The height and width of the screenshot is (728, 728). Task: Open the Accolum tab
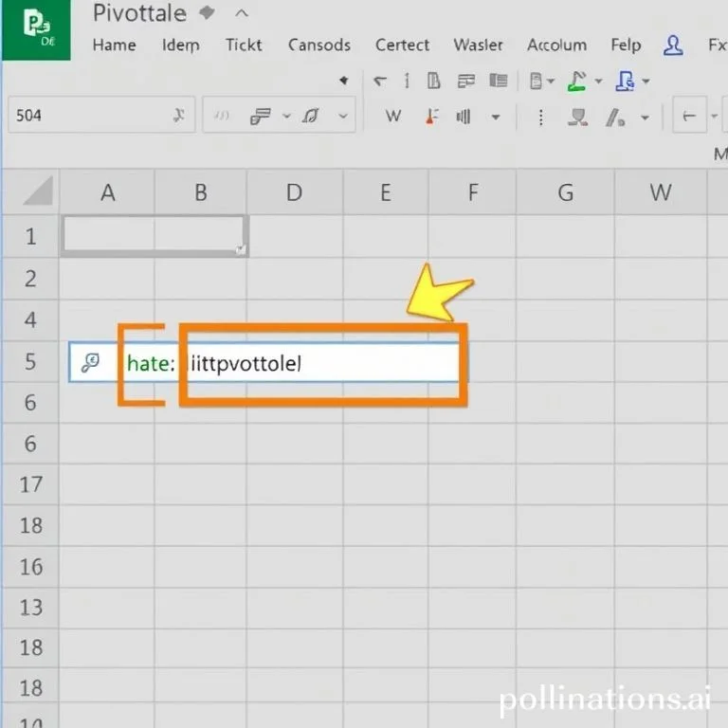point(556,45)
